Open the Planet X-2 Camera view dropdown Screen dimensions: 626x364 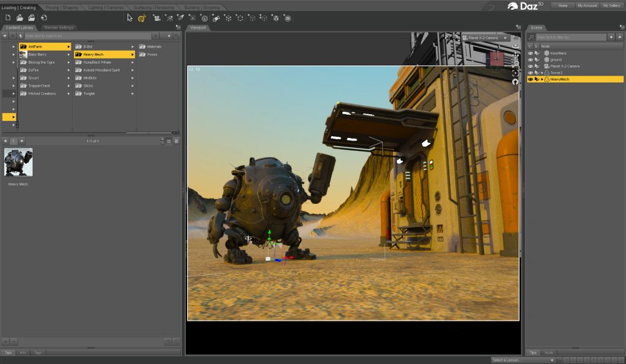pos(486,38)
